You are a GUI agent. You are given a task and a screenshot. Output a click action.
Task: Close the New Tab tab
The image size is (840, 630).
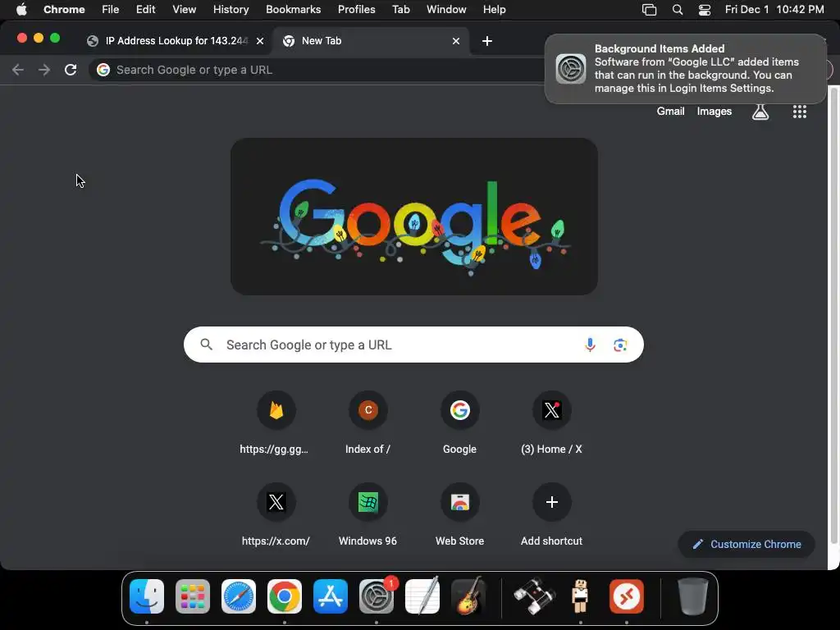coord(456,41)
